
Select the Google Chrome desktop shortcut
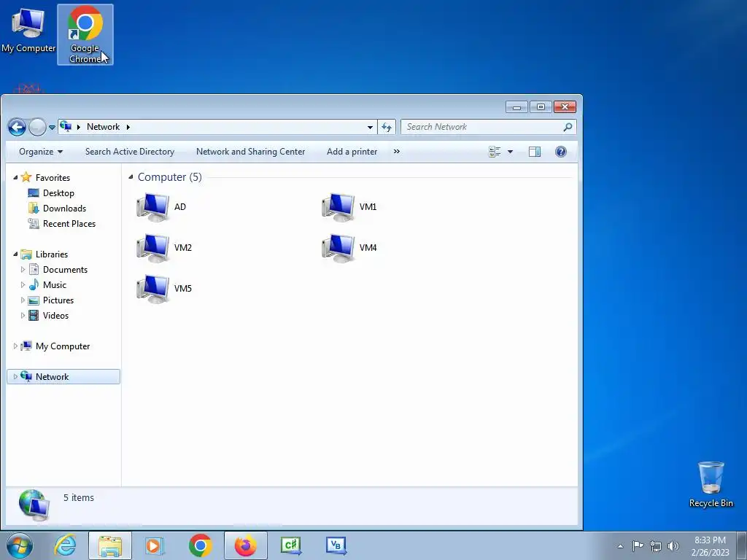coord(85,35)
